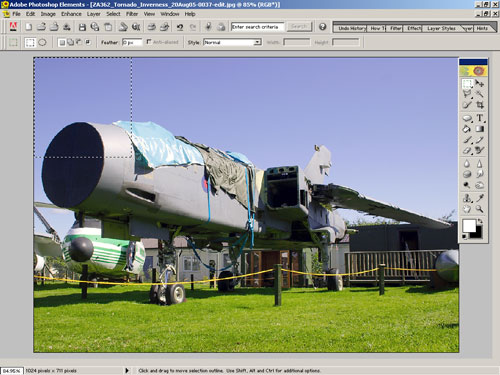Screen dimensions: 500x375
Task: Click the Save floppy disk icon
Action: pos(82,27)
